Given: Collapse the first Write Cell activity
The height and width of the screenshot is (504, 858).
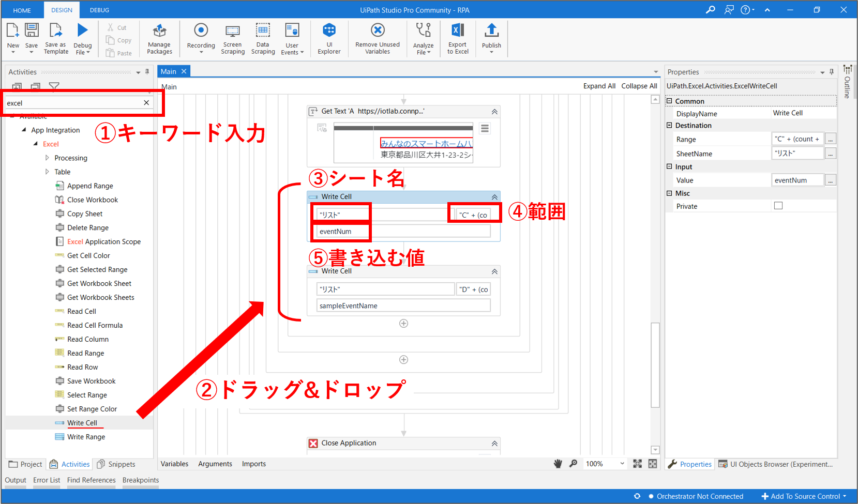Looking at the screenshot, I should click(x=494, y=197).
